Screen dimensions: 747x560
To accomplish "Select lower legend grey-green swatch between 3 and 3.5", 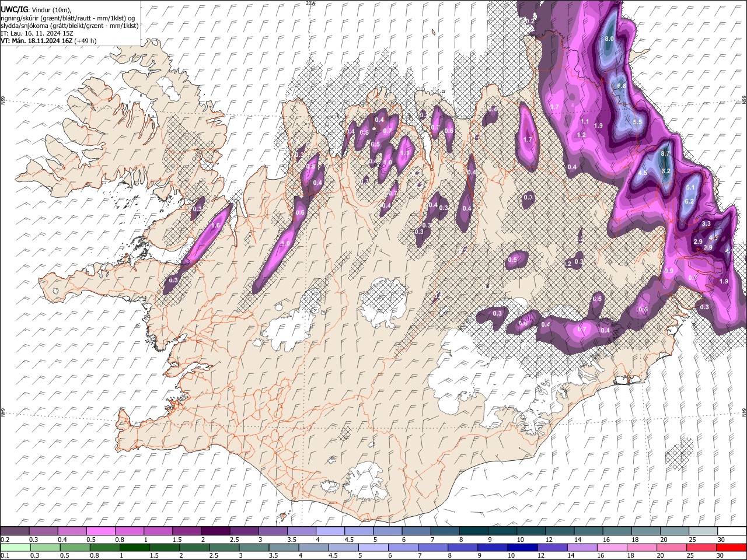I will pos(253,547).
